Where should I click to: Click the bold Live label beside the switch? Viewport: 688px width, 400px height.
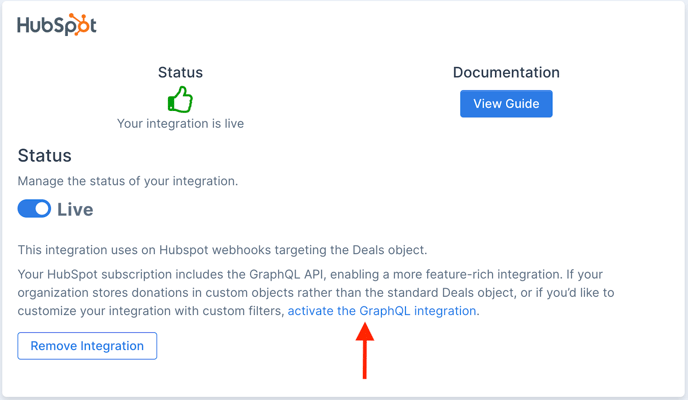(x=75, y=209)
